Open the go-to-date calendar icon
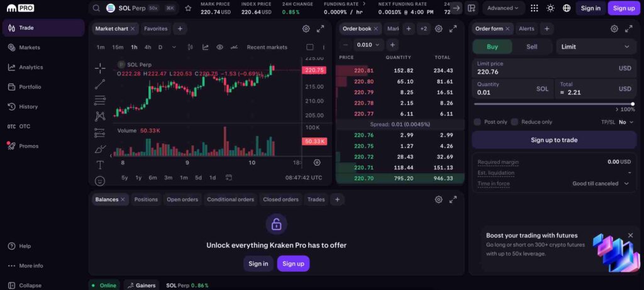Viewport: 644px width, 290px height. pyautogui.click(x=229, y=177)
